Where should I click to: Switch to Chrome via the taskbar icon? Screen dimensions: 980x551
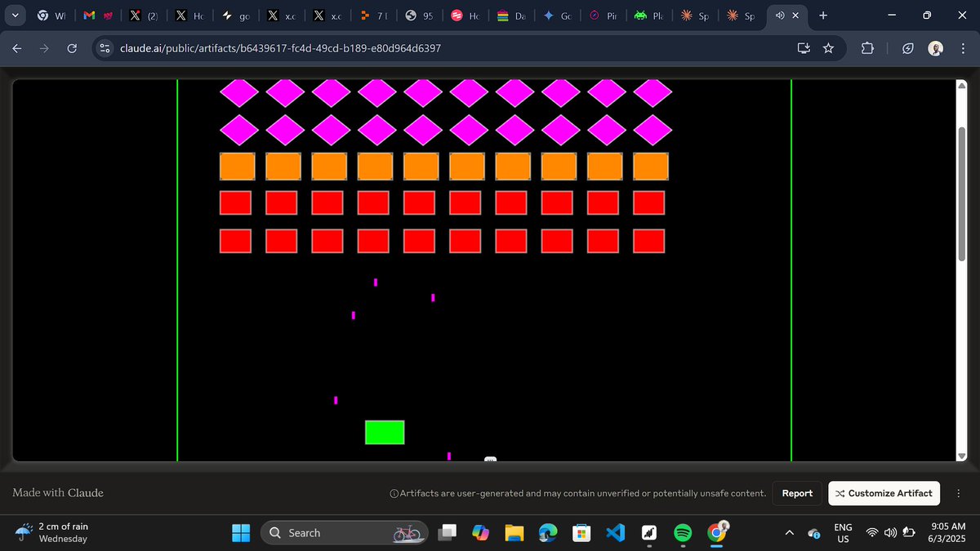[716, 533]
